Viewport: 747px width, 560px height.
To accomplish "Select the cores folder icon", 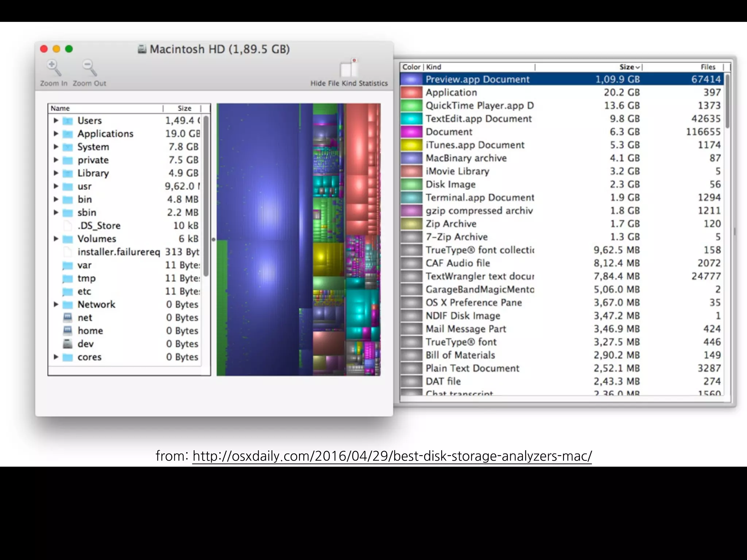I will coord(67,357).
